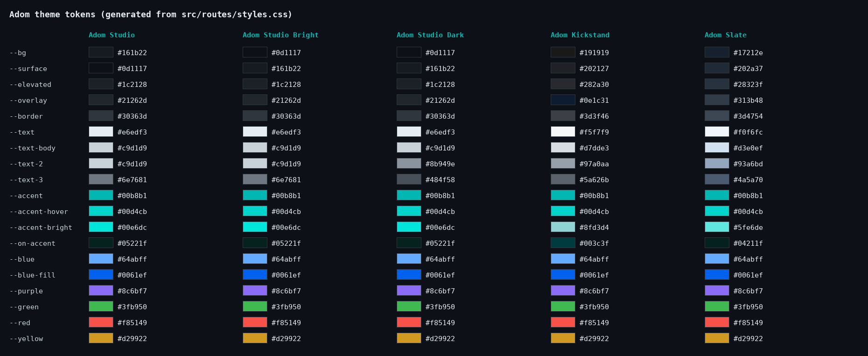Click the Adom Studio Bright --green swatch
868x356 pixels.
255,306
